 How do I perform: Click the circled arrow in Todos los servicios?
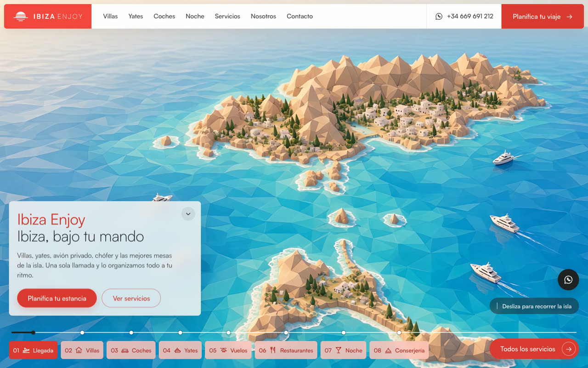coord(569,349)
